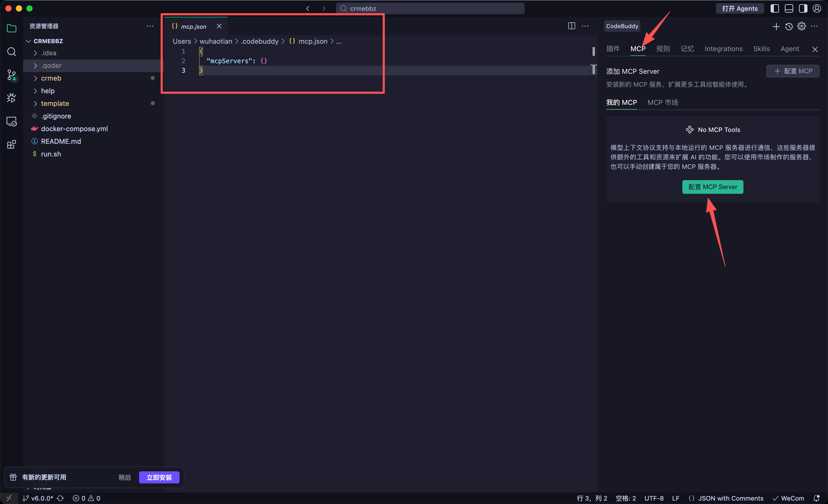Image resolution: width=828 pixels, height=504 pixels.
Task: Click the CodeBuddy history clock icon
Action: (789, 26)
